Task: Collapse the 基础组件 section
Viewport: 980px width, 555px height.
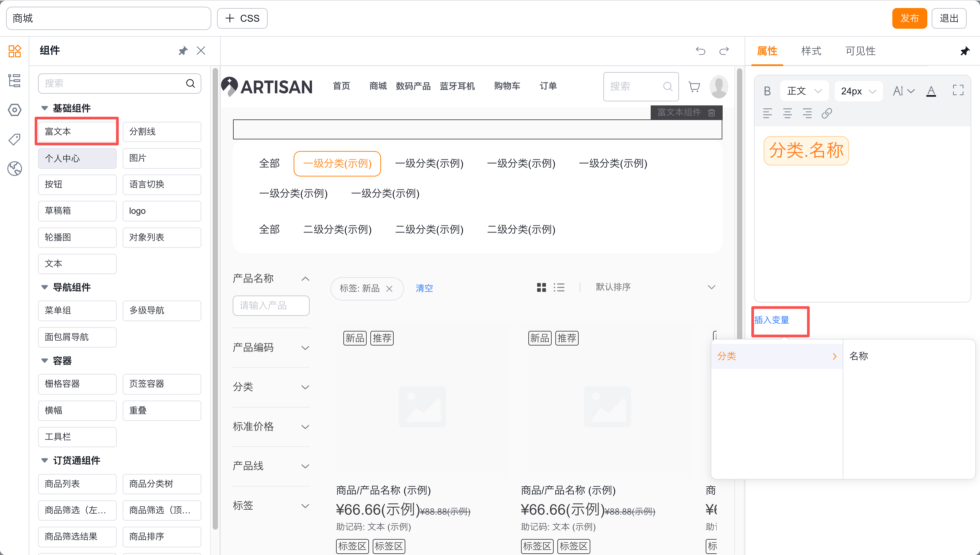Action: click(x=45, y=108)
